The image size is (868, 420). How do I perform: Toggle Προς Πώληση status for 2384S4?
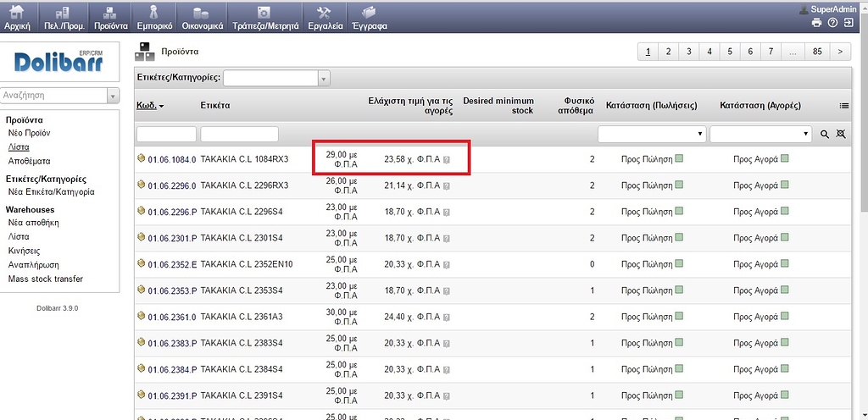pos(679,368)
